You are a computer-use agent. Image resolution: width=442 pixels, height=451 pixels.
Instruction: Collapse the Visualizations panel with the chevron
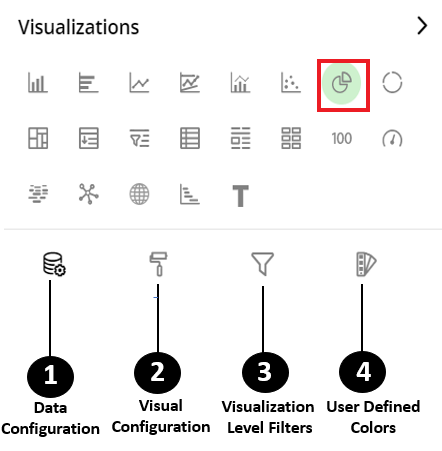(422, 26)
